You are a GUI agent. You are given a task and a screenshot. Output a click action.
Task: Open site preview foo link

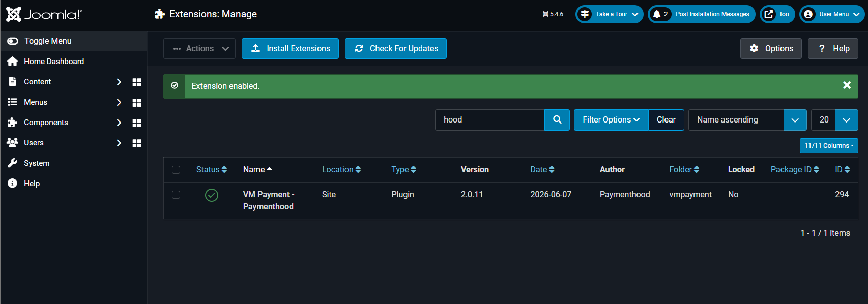(777, 14)
